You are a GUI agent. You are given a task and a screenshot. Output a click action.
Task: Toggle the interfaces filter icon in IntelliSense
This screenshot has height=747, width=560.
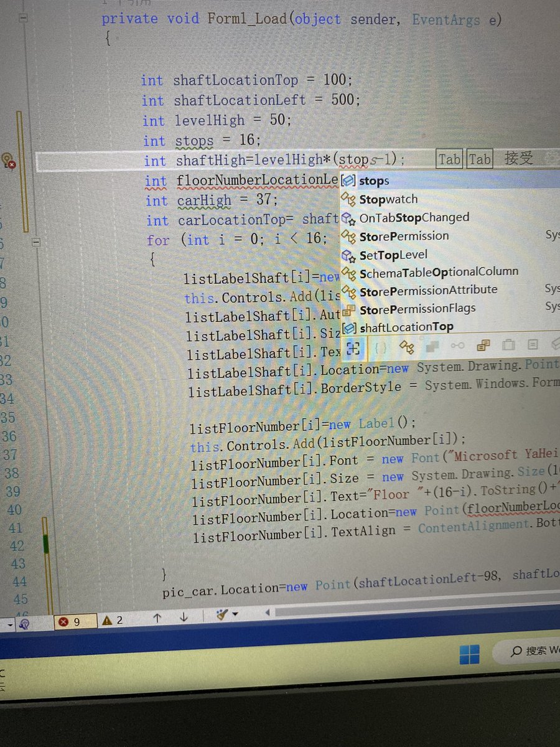(x=457, y=345)
